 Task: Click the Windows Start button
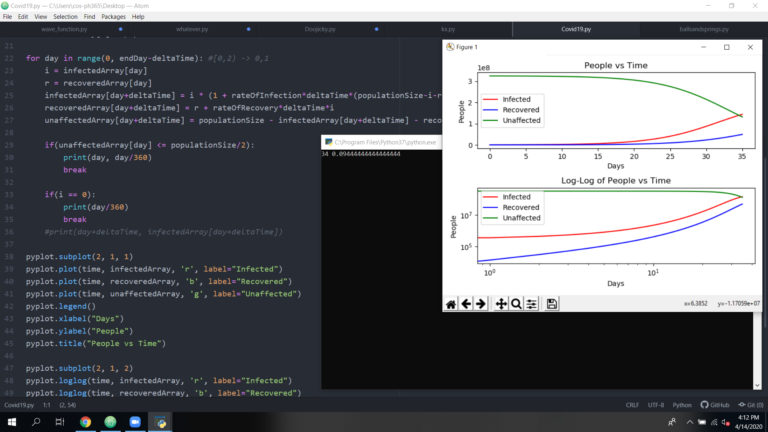pos(10,423)
